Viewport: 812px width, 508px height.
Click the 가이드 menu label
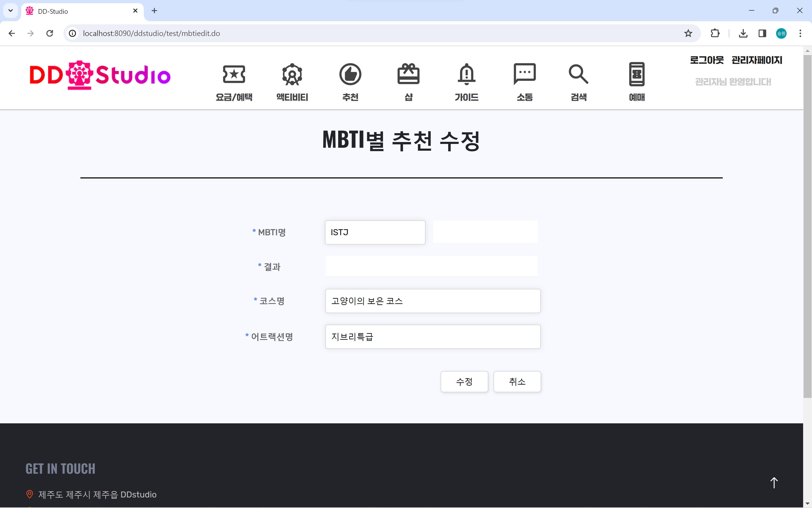coord(466,97)
